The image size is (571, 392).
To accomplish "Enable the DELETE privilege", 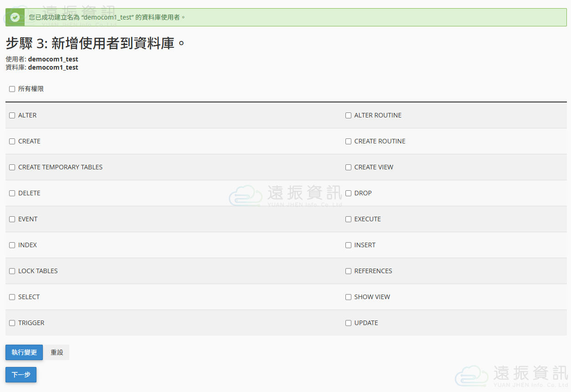I will 12,193.
